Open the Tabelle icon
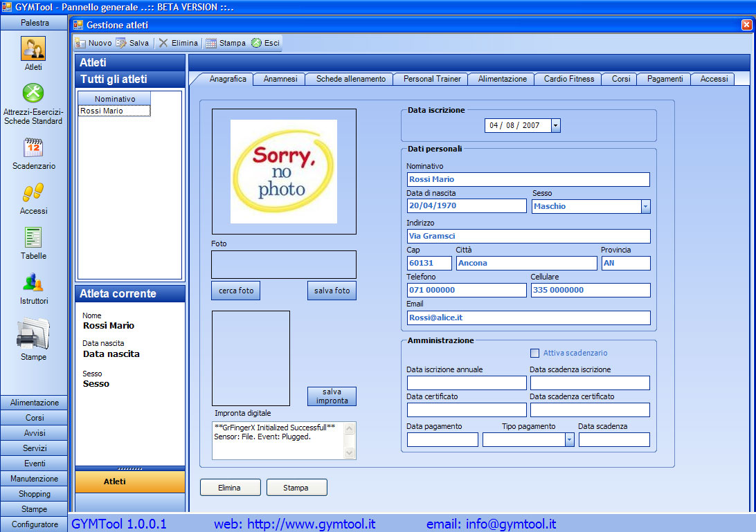The height and width of the screenshot is (532, 756). pyautogui.click(x=33, y=238)
